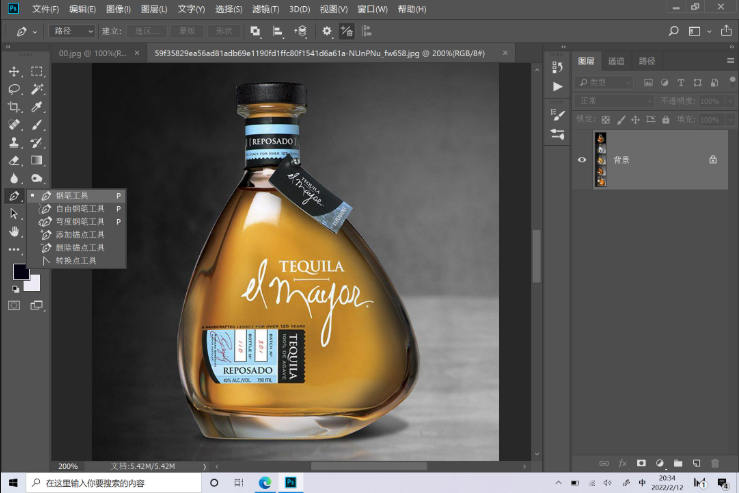Toggle lock all for the layer
The image size is (739, 493).
[665, 120]
